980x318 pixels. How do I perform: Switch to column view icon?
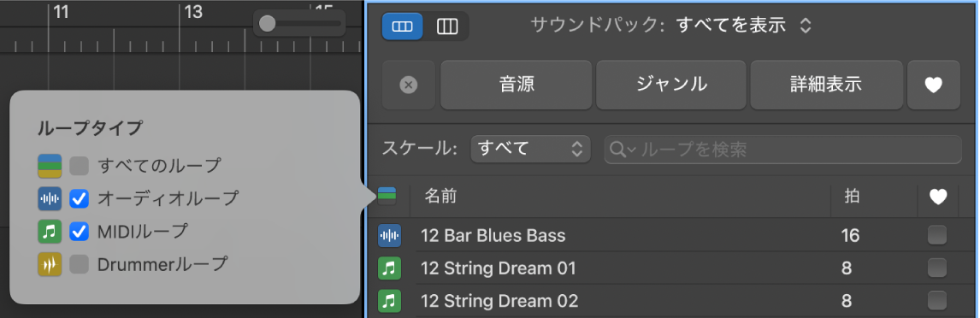(x=447, y=26)
